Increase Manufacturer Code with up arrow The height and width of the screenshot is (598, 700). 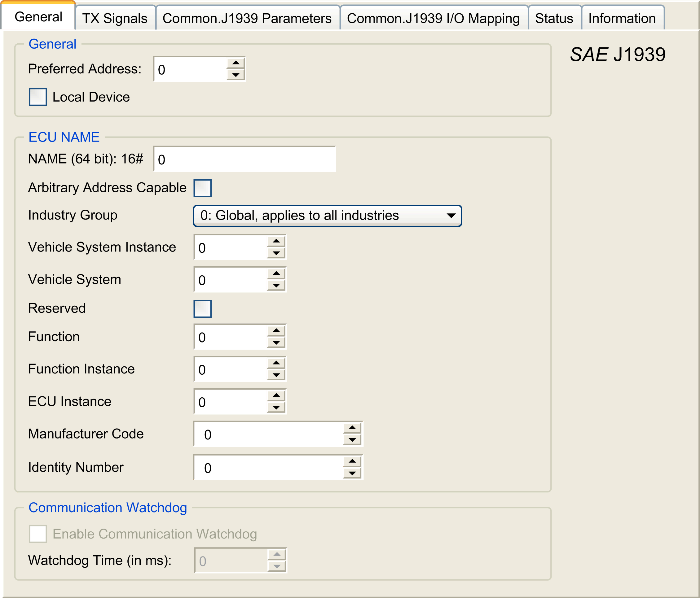[352, 428]
